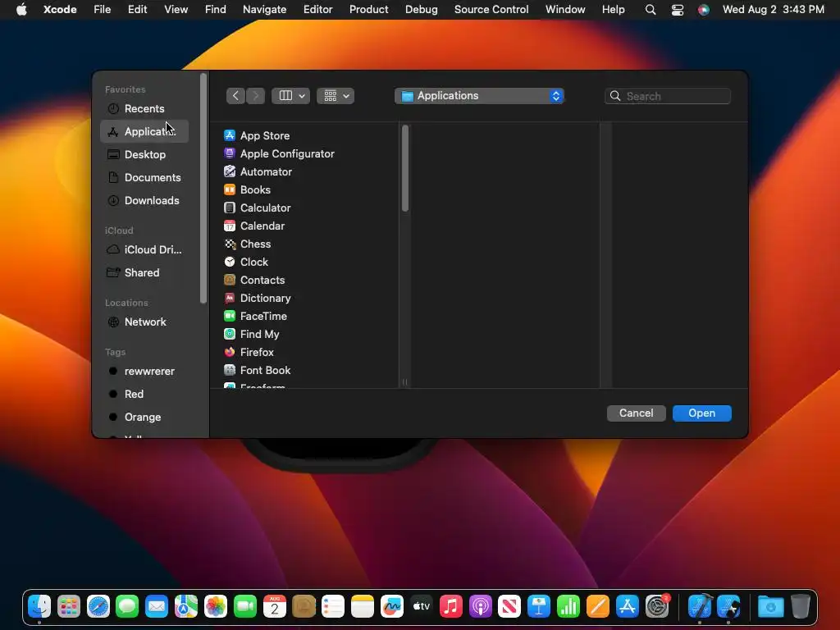Click the Open button
This screenshot has width=840, height=630.
click(702, 413)
